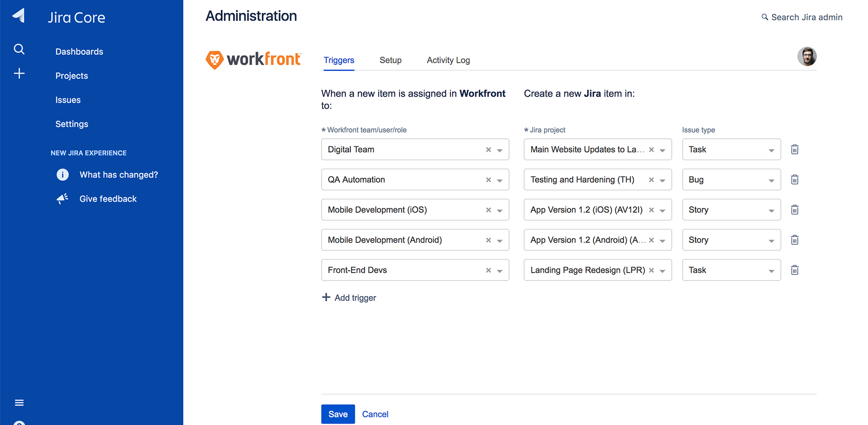Click the info icon beside What has changed
The width and height of the screenshot is (868, 425).
pos(62,175)
